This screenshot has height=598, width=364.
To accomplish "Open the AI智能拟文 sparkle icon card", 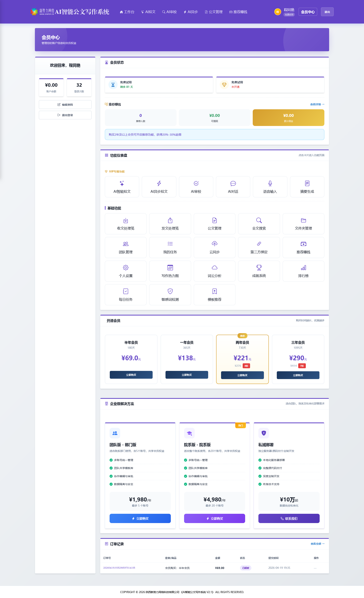I will (122, 183).
